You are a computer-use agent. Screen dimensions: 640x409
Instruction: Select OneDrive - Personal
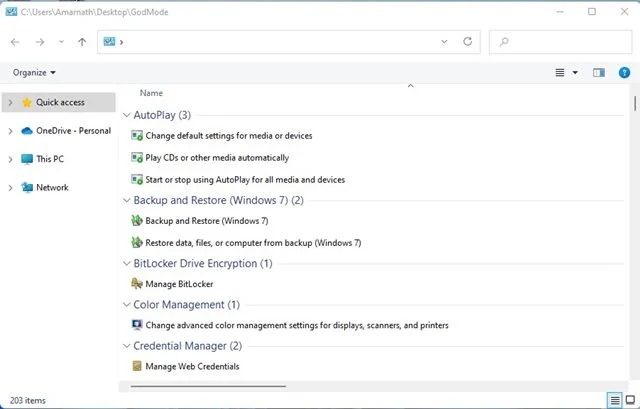tap(73, 131)
